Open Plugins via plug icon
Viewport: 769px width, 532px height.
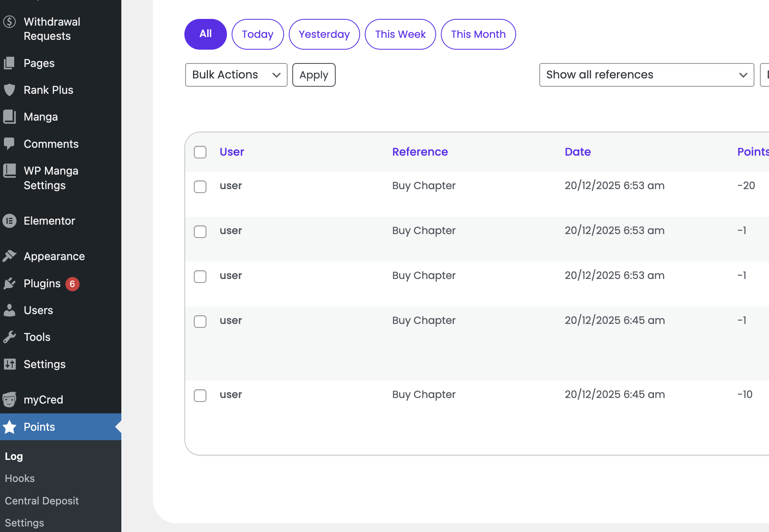(9, 283)
